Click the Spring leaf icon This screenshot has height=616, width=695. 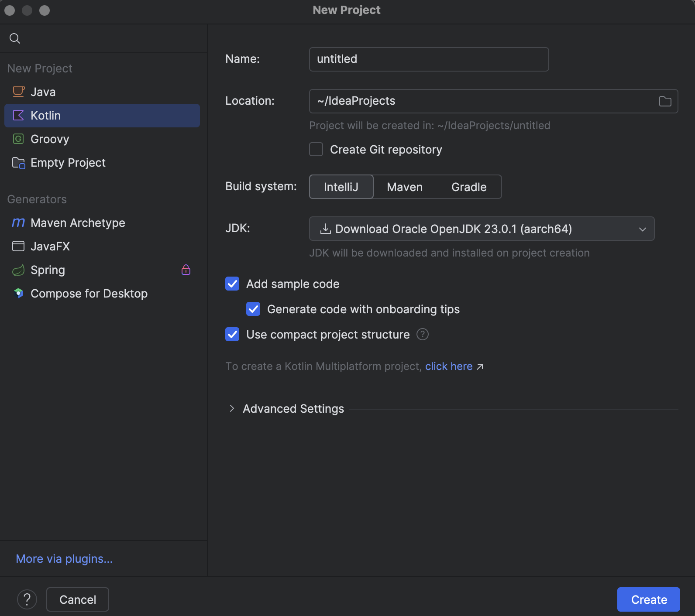[18, 270]
